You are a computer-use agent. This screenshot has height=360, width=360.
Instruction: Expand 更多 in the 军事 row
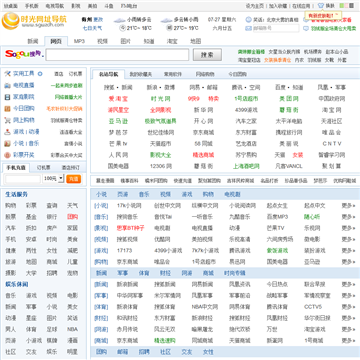[x=348, y=296]
